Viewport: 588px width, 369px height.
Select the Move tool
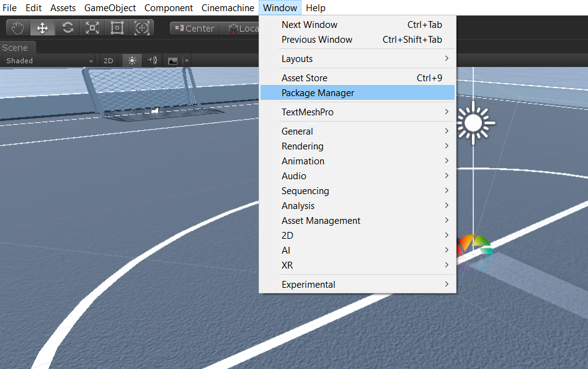click(42, 28)
